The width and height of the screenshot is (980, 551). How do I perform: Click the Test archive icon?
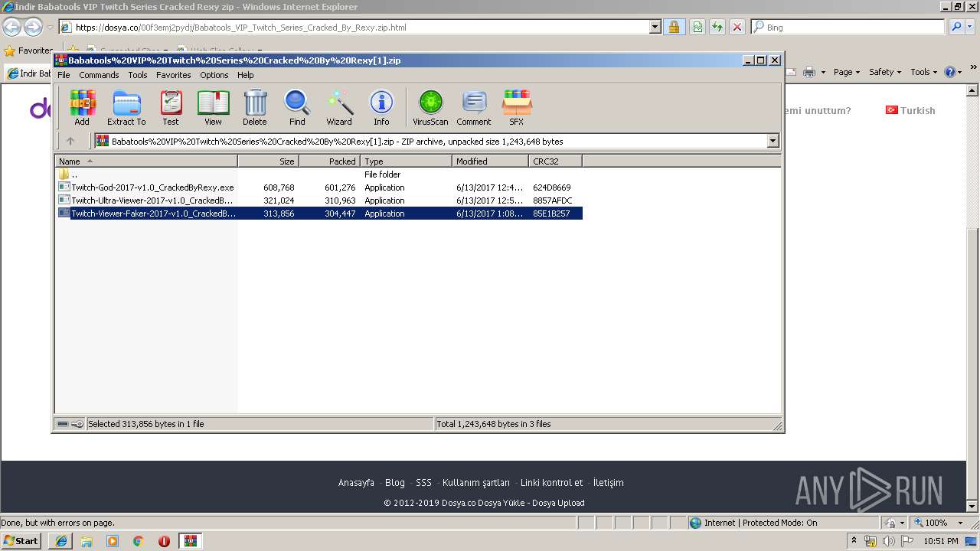coord(171,107)
